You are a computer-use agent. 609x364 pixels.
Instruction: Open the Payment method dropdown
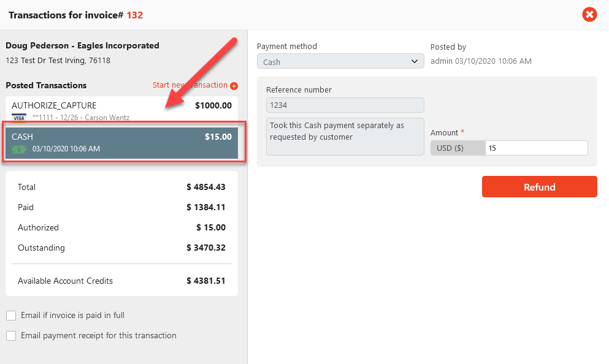point(340,62)
